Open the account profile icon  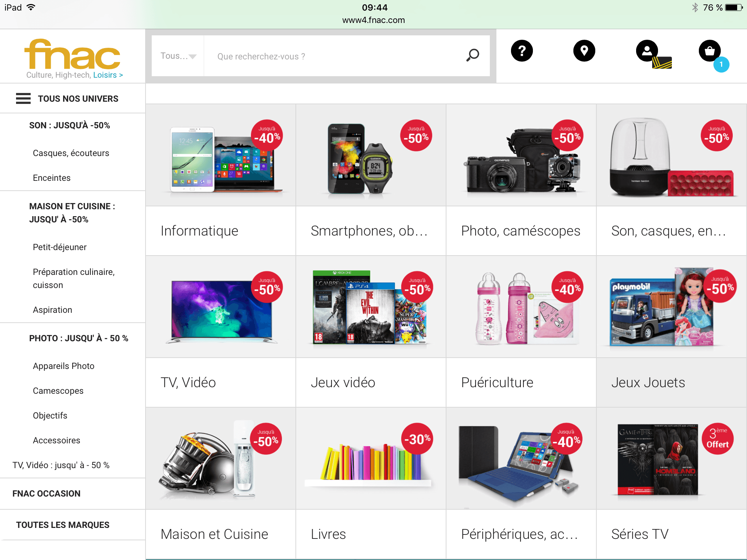click(647, 51)
